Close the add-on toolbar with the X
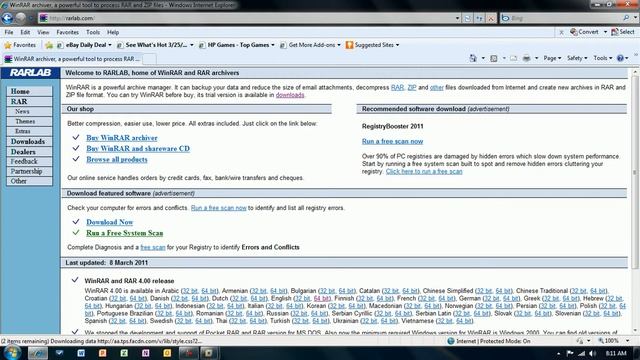The height and width of the screenshot is (360, 640). [x=561, y=32]
